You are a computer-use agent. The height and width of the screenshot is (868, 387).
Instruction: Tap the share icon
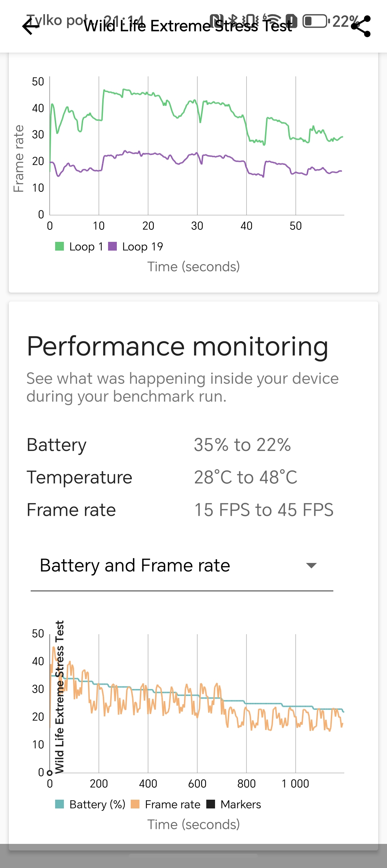[x=361, y=26]
